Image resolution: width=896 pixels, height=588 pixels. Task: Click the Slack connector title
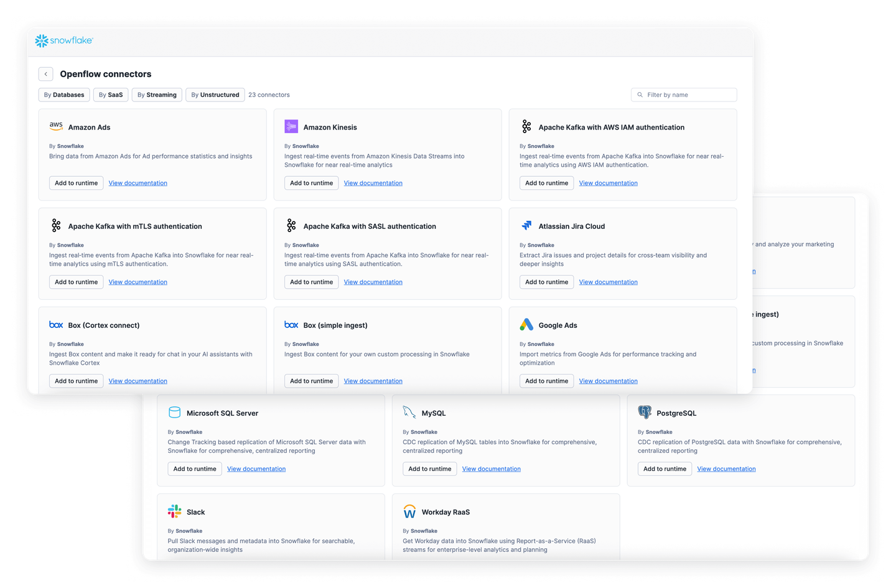tap(195, 512)
